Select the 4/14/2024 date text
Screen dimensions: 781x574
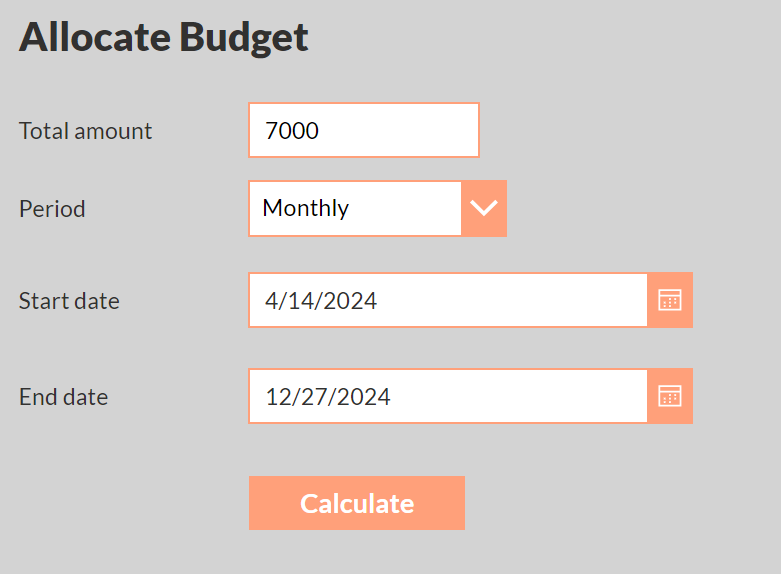(x=321, y=300)
